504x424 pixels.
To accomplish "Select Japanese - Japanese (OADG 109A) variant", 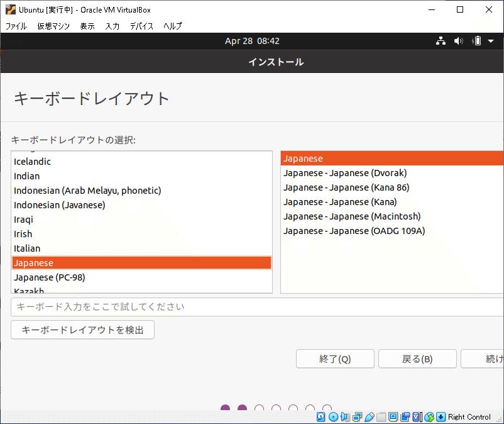I will point(392,231).
